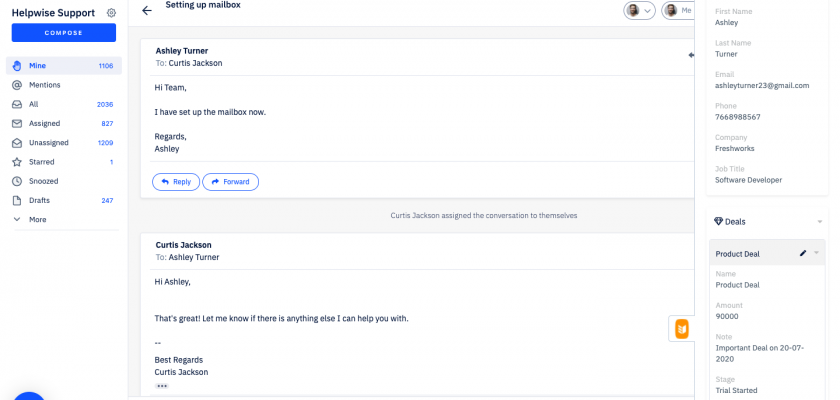Go to Snoozed conversations
This screenshot has height=400, width=840.
[44, 181]
